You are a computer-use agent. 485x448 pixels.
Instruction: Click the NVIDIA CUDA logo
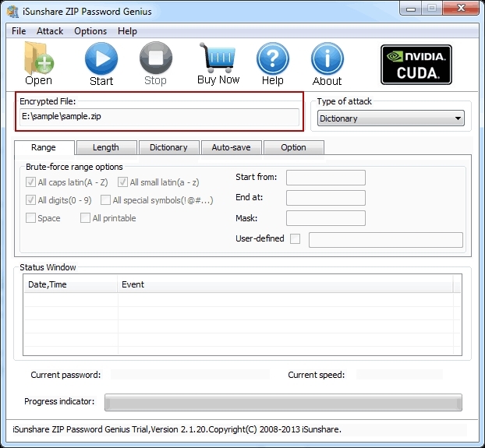(416, 64)
